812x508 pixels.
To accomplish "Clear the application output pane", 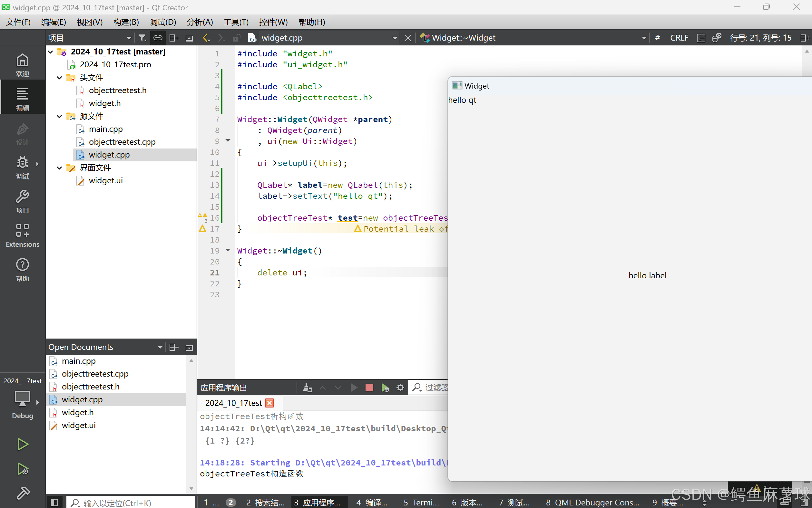I will tap(307, 388).
